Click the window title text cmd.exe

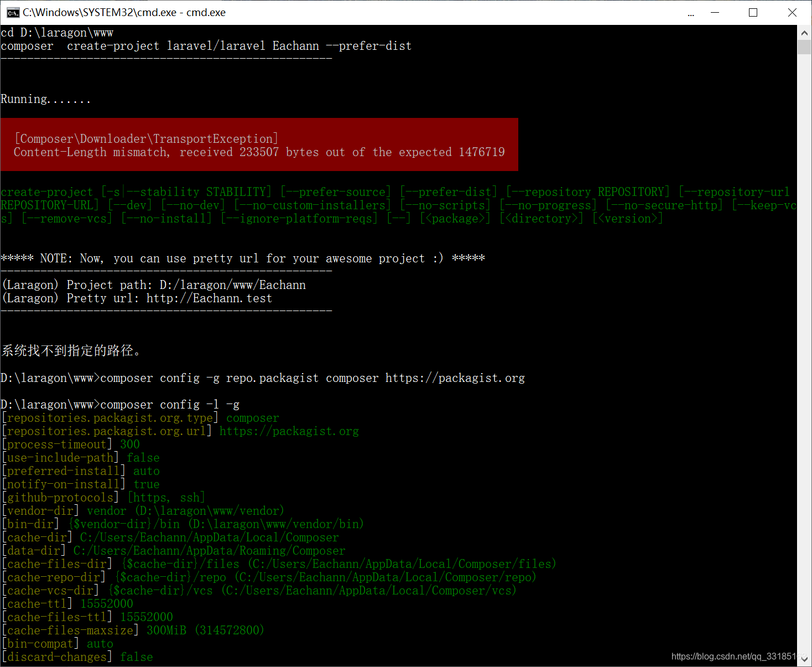click(124, 12)
